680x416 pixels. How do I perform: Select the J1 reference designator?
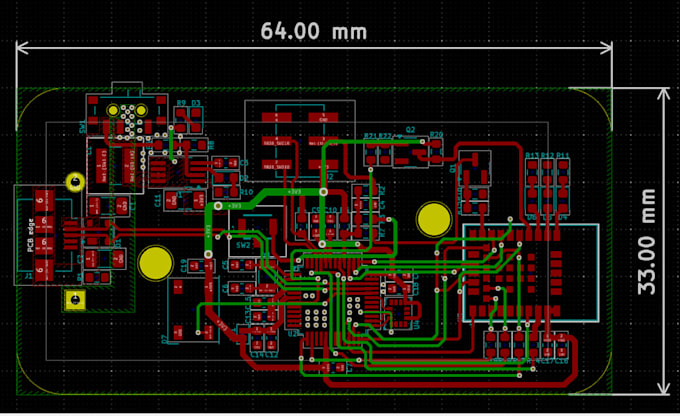click(29, 275)
